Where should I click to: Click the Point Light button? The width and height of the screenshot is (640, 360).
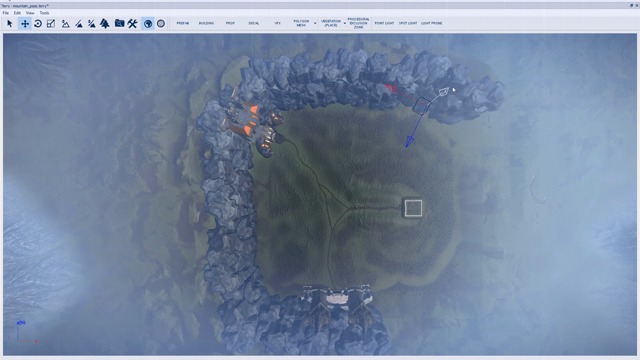coord(384,23)
